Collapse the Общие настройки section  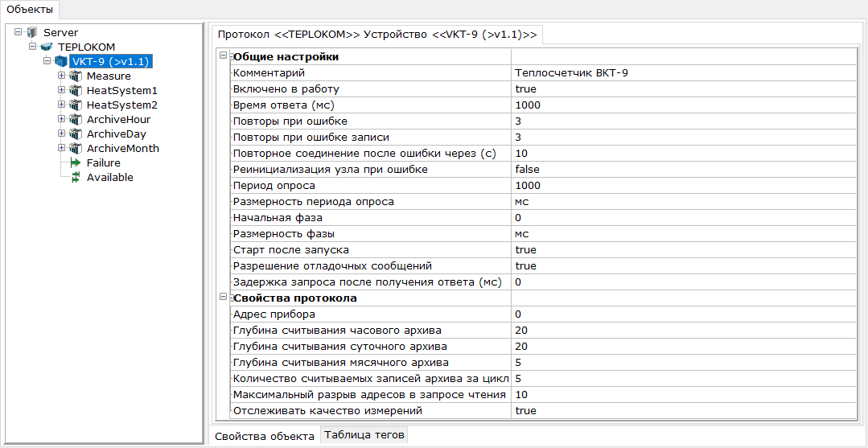[223, 55]
